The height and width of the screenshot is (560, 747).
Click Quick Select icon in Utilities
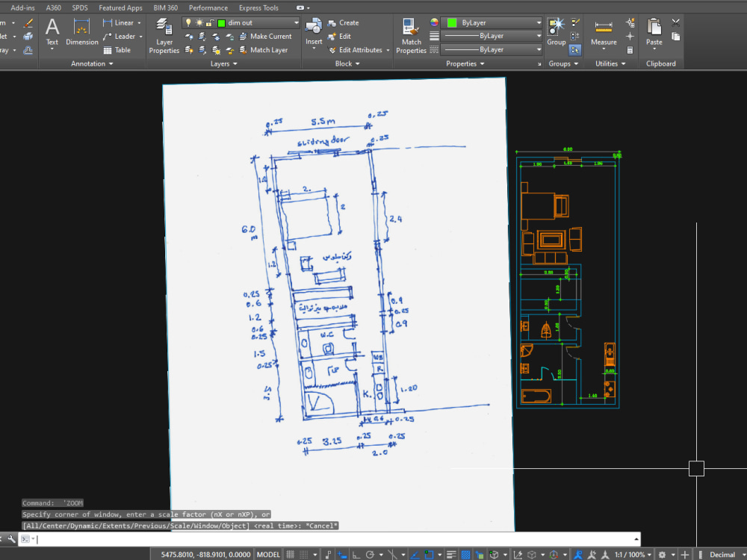click(630, 22)
